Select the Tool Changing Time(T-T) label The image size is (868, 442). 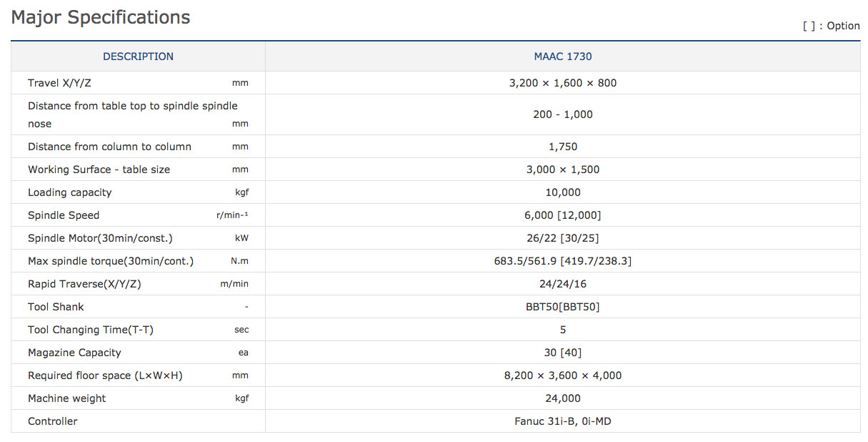click(x=91, y=330)
